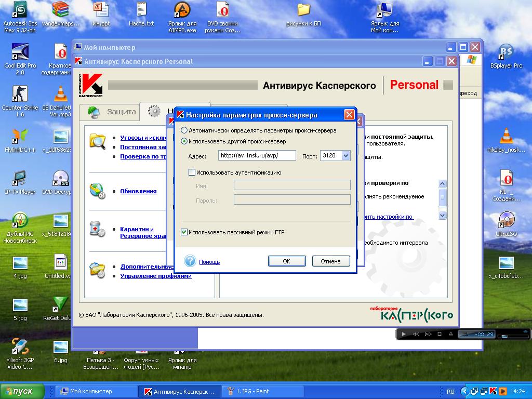Open the Counter-Strike 1.6 desktop shortcut
The height and width of the screenshot is (399, 532).
click(20, 94)
